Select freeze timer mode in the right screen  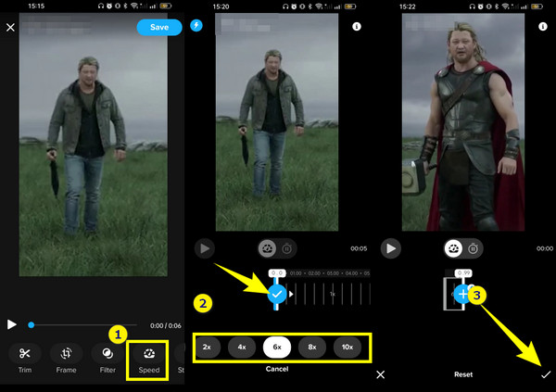473,248
